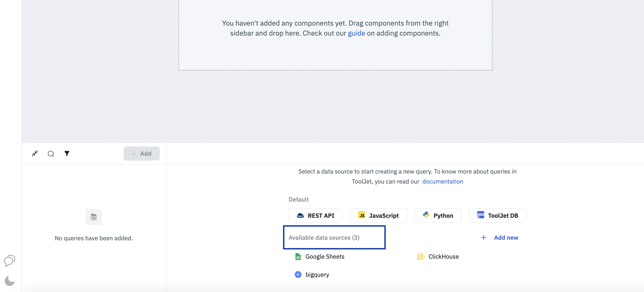Open the guide link on adding components

(x=357, y=33)
